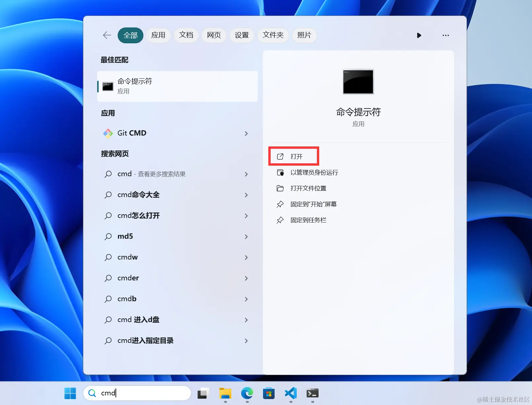The height and width of the screenshot is (405, 532).
Task: Select the md5 search suggestion
Action: tap(177, 236)
